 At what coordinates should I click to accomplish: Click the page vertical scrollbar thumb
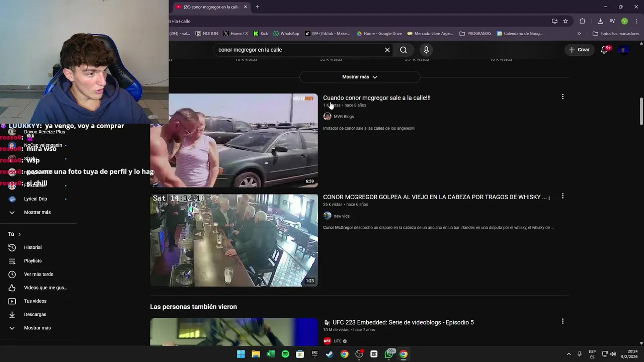(641, 111)
